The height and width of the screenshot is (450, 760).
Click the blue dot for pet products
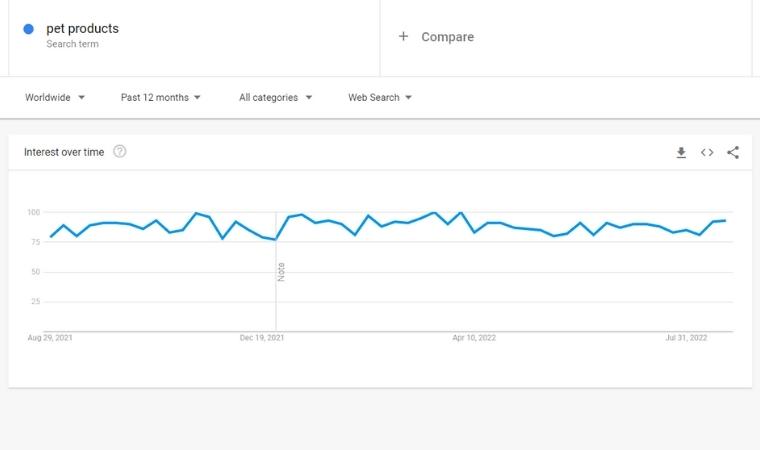click(x=29, y=29)
